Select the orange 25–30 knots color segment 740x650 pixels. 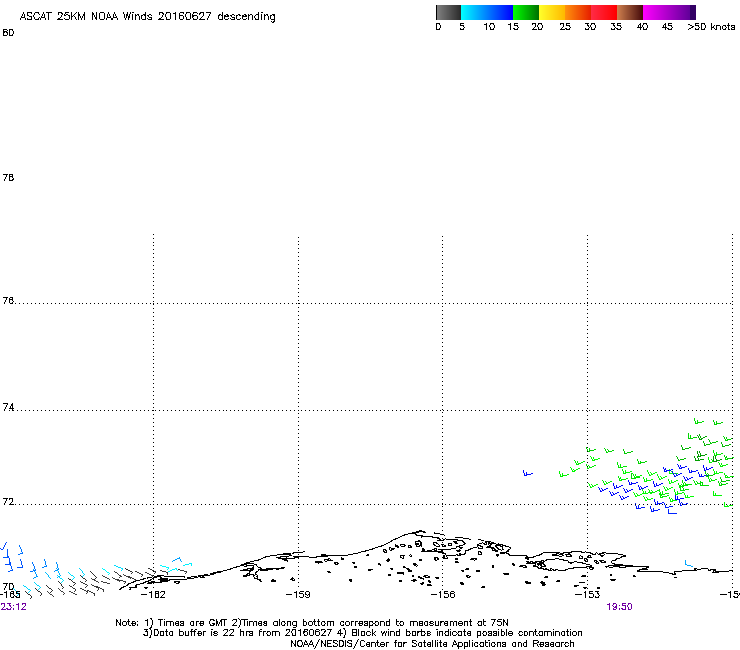click(x=578, y=12)
